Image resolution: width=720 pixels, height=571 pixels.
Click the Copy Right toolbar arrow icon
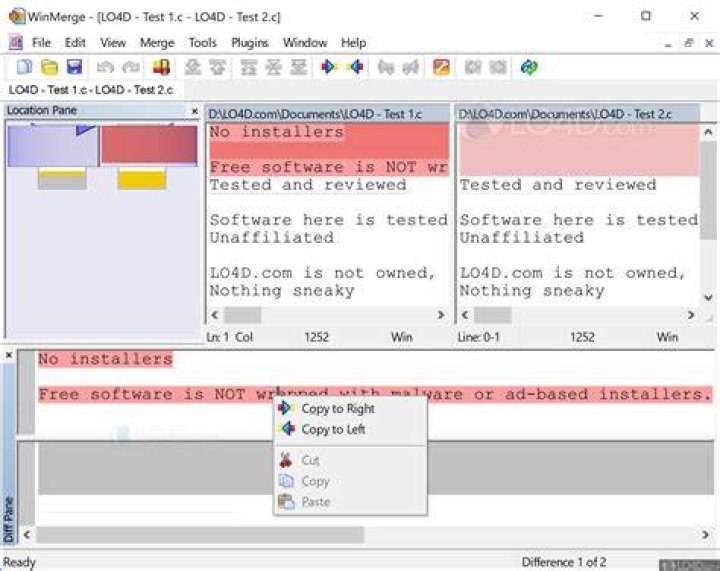pos(329,67)
